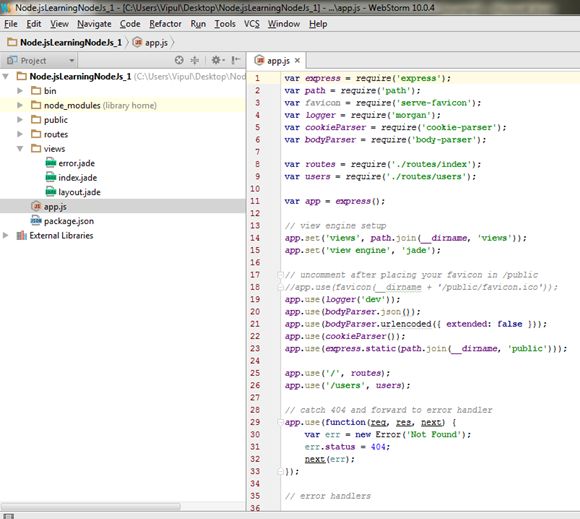Screen dimensions: 580x519
Task: Open the Refactor menu
Action: coord(165,24)
